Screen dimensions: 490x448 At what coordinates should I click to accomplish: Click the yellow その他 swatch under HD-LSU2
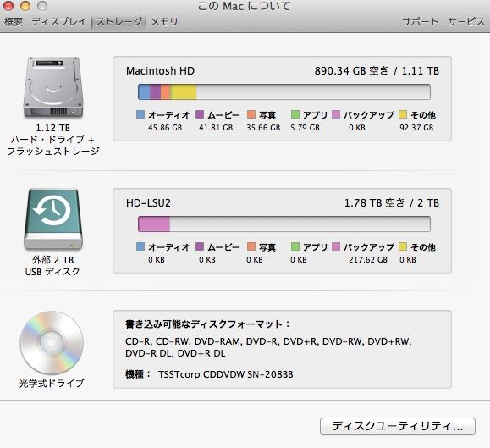pos(403,246)
